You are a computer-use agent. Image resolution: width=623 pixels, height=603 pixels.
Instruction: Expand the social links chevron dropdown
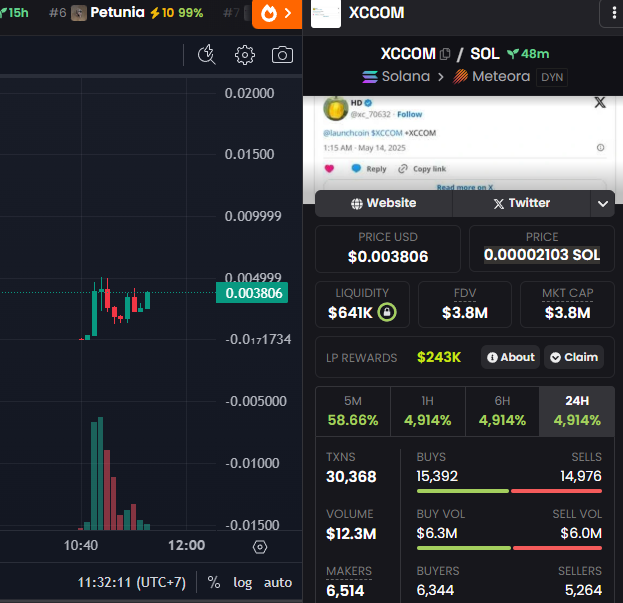coord(603,203)
